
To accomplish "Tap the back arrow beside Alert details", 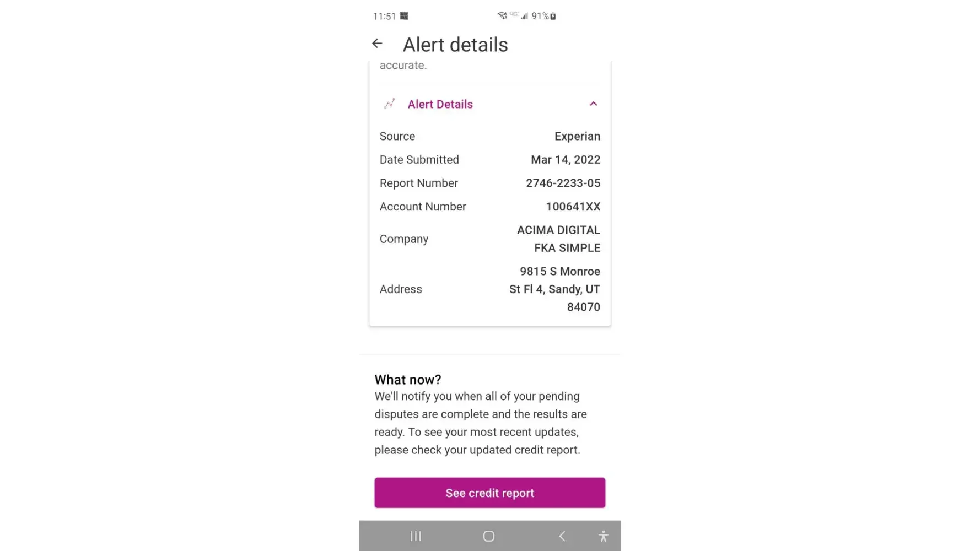I will pyautogui.click(x=377, y=44).
